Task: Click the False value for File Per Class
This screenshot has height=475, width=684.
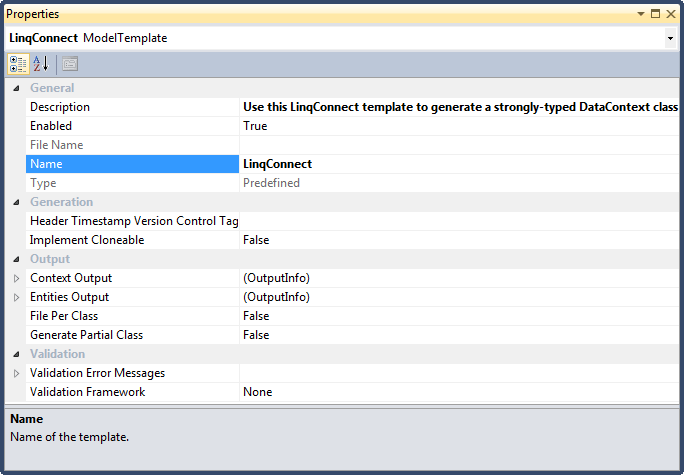Action: click(256, 316)
